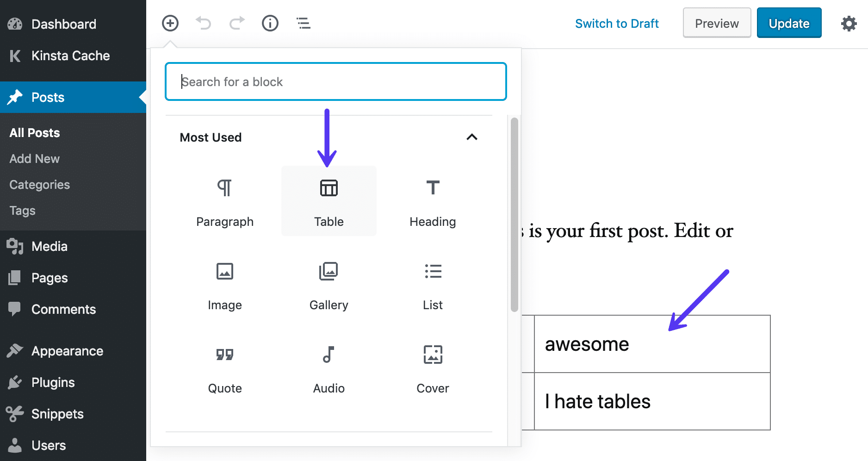This screenshot has height=461, width=868.
Task: Open the block inserter plus icon
Action: pos(170,23)
